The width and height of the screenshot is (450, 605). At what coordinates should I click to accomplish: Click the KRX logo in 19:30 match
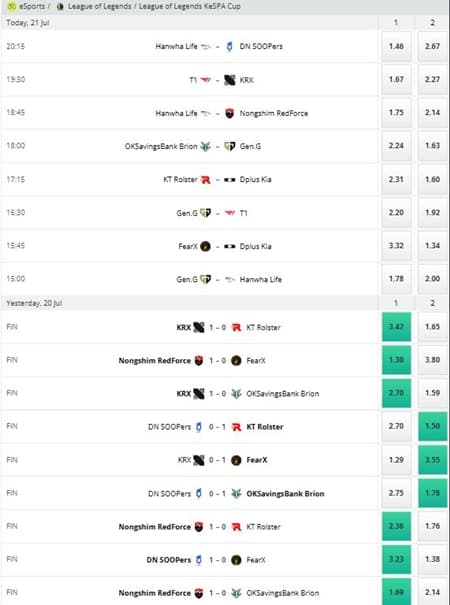230,80
